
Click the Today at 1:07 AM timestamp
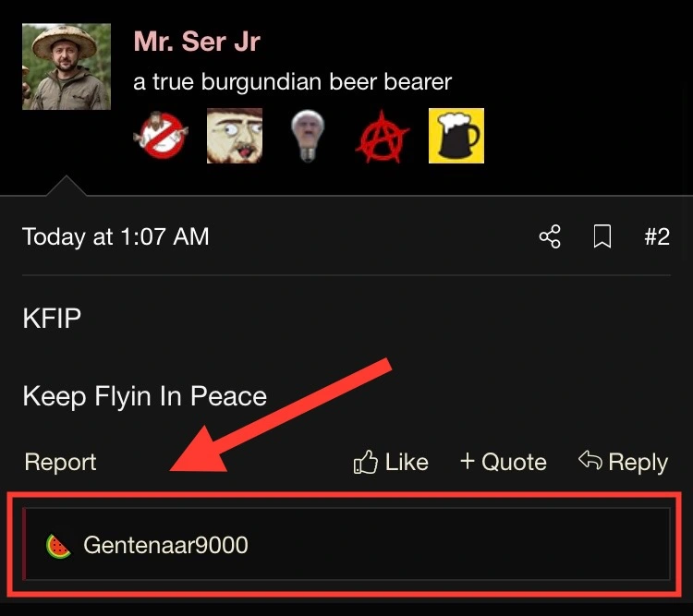tap(115, 236)
